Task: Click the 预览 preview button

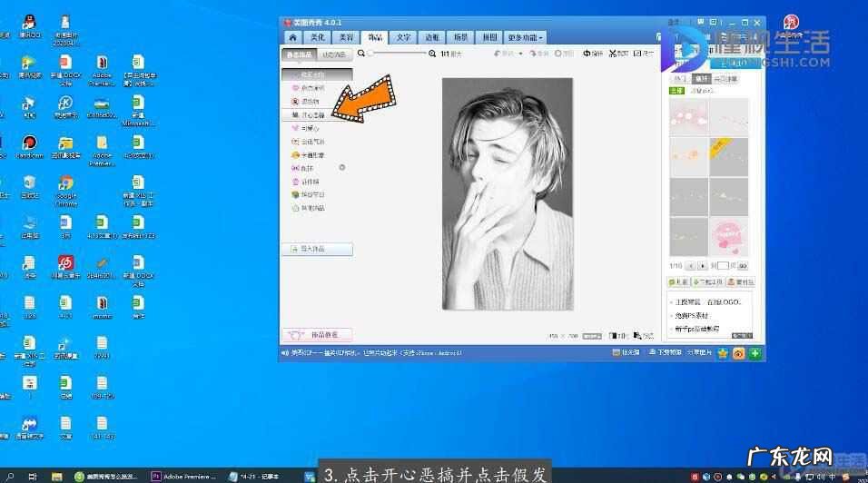Action: (x=643, y=336)
